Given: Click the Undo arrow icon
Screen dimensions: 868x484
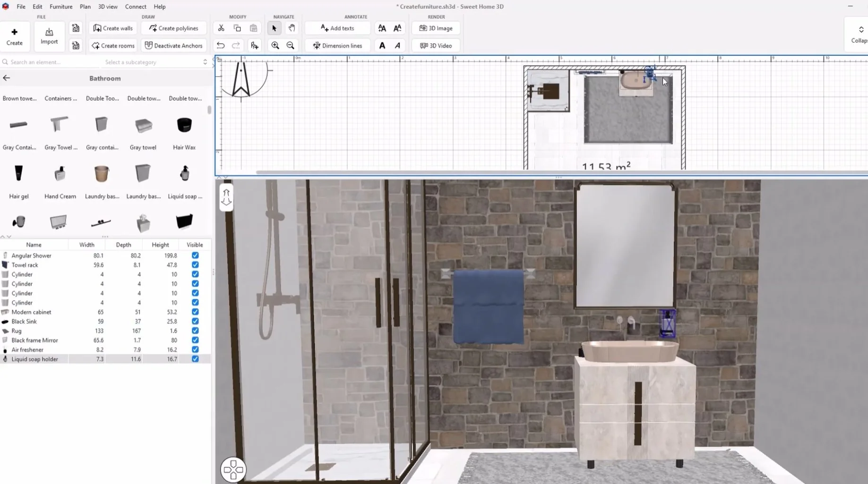Looking at the screenshot, I should click(x=221, y=46).
